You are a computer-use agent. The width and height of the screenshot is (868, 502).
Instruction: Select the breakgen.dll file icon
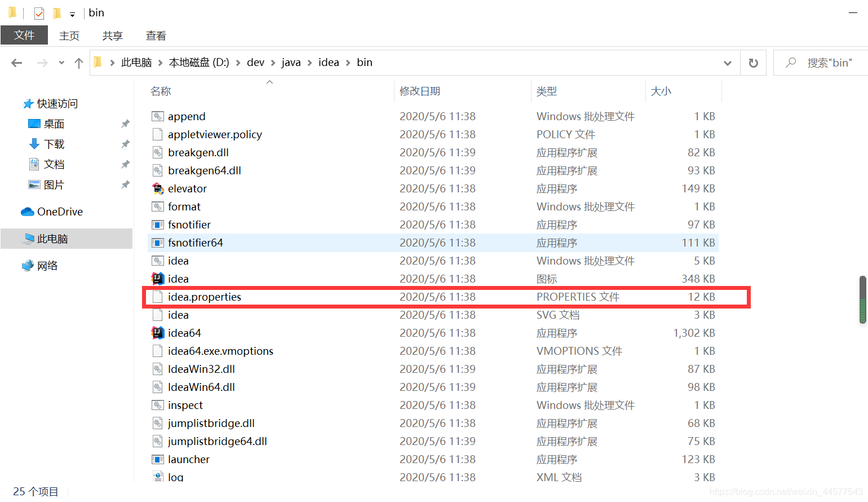158,152
